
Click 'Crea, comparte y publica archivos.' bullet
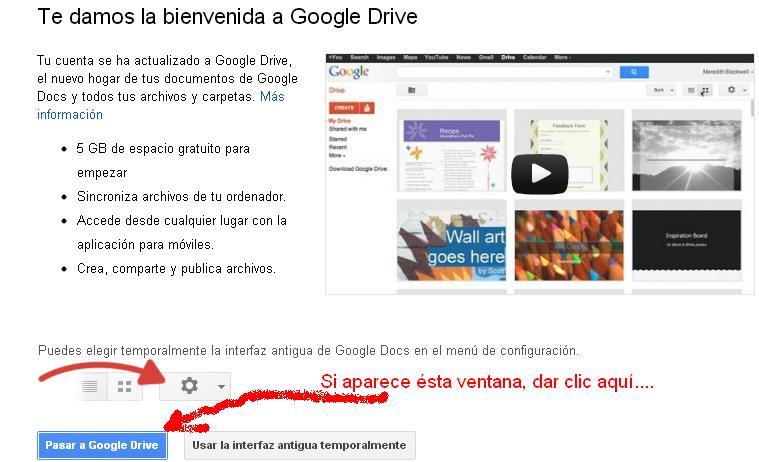[176, 269]
